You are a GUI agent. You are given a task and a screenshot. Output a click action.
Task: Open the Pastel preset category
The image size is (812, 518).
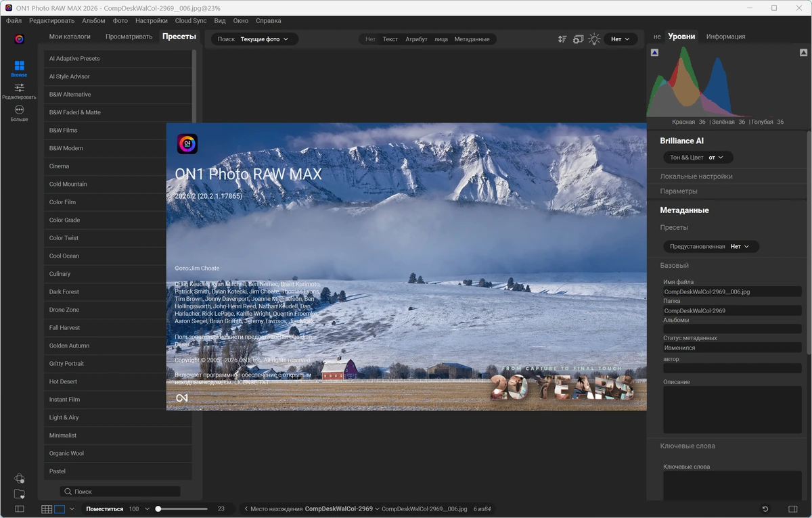[118, 471]
